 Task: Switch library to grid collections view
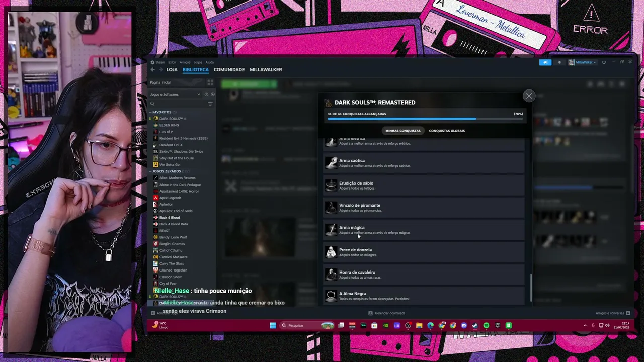pos(210,82)
